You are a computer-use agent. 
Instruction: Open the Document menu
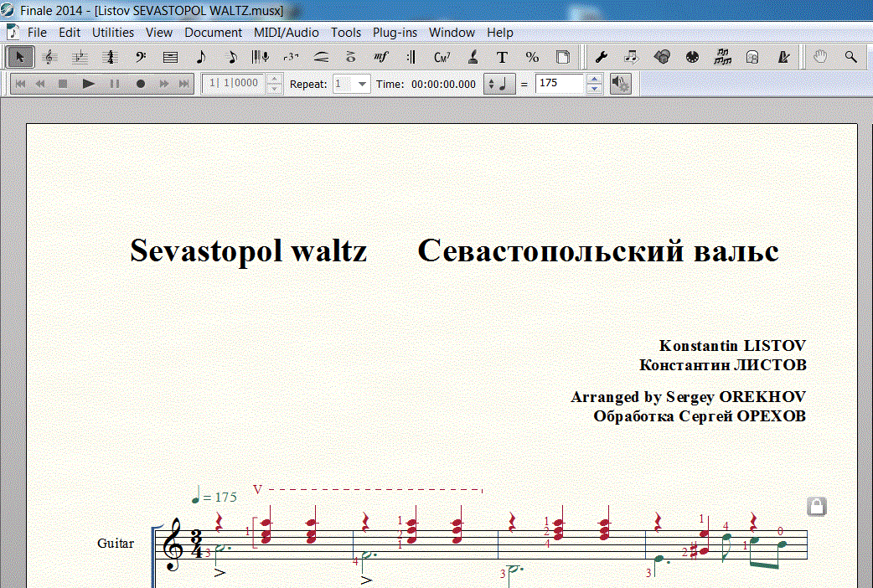(214, 33)
